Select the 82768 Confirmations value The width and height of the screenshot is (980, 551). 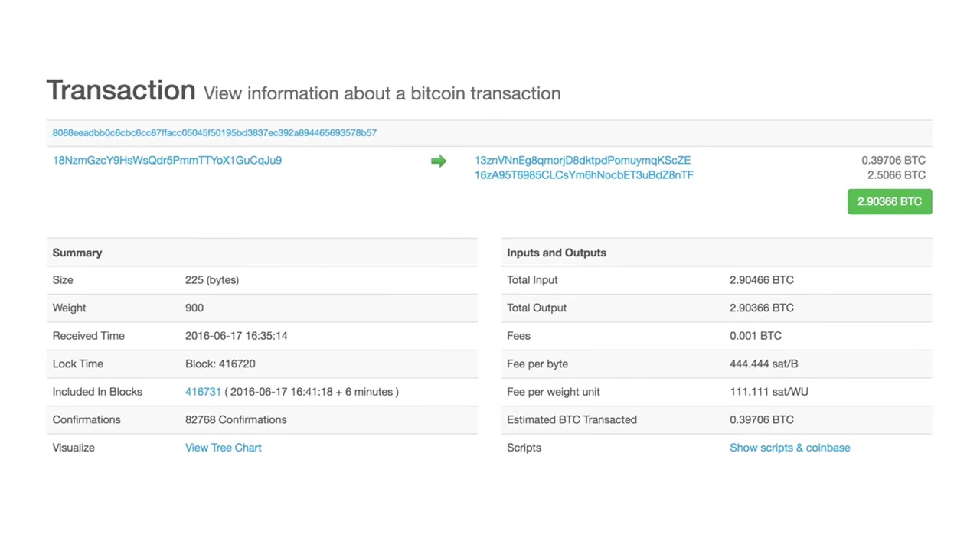[236, 420]
